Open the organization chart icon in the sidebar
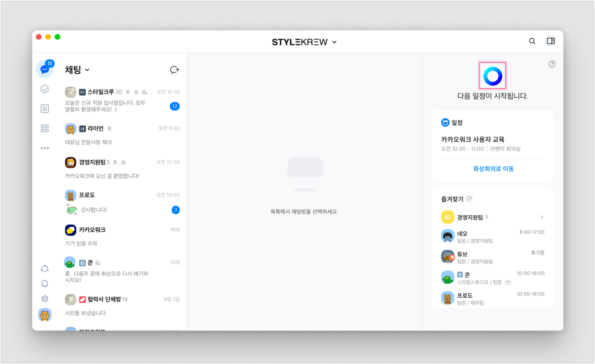This screenshot has height=364, width=595. pyautogui.click(x=45, y=268)
